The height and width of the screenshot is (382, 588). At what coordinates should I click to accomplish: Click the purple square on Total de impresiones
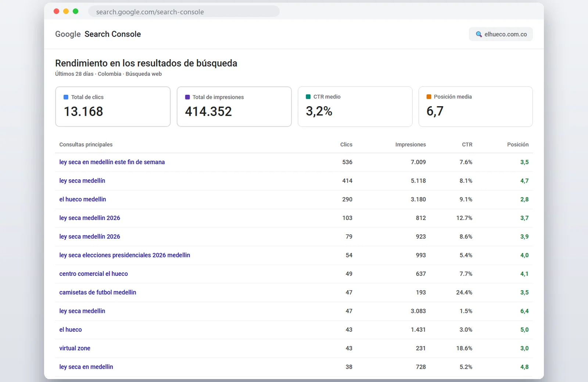(x=187, y=97)
